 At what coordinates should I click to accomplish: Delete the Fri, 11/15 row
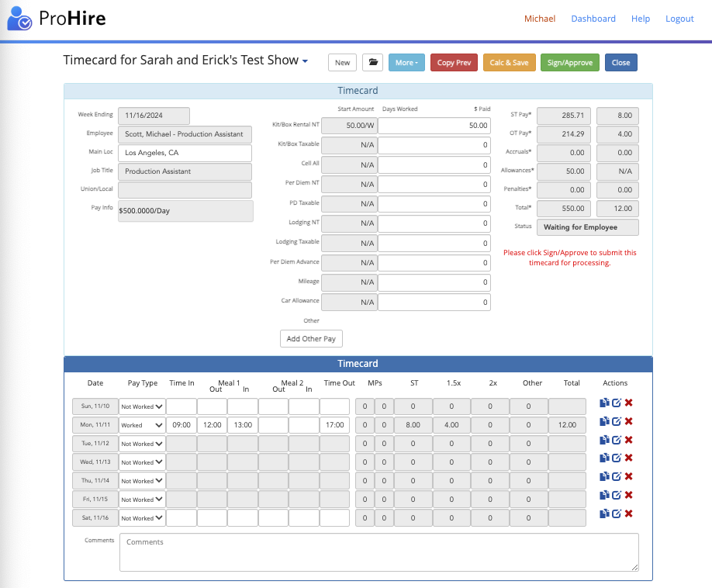[628, 495]
